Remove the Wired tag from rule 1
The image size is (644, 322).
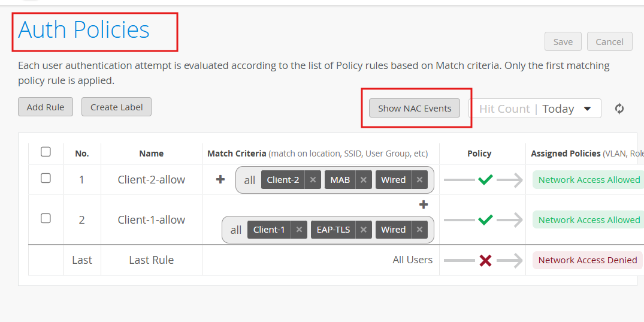pyautogui.click(x=419, y=180)
